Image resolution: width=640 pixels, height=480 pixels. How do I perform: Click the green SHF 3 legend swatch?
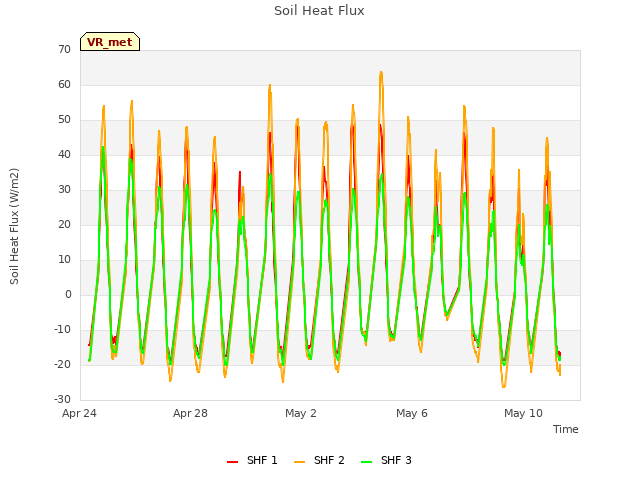point(367,462)
